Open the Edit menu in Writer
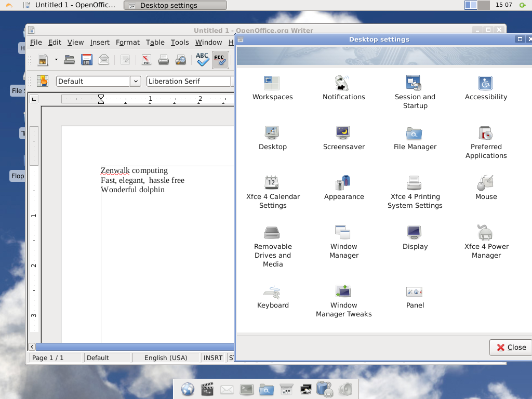 point(55,43)
